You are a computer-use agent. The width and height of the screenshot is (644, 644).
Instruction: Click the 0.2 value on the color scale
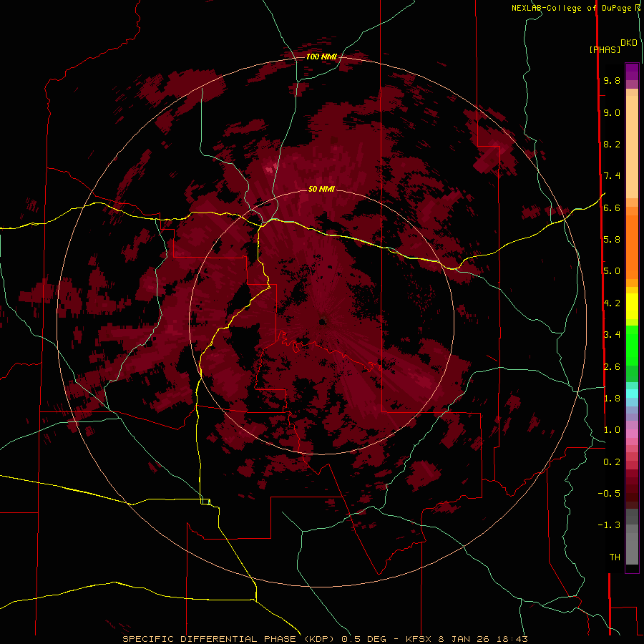[x=612, y=462]
